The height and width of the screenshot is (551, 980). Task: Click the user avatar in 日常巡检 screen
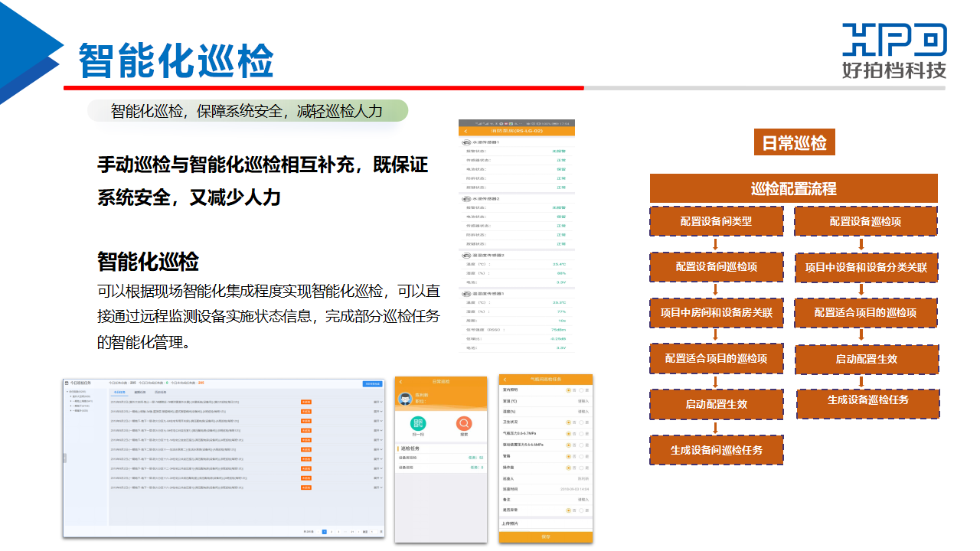[405, 398]
